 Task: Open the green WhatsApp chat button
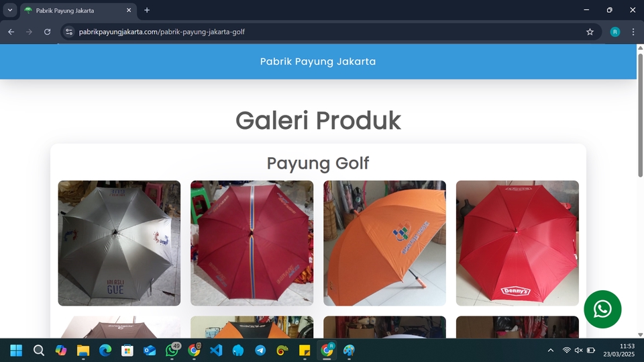[x=602, y=310]
